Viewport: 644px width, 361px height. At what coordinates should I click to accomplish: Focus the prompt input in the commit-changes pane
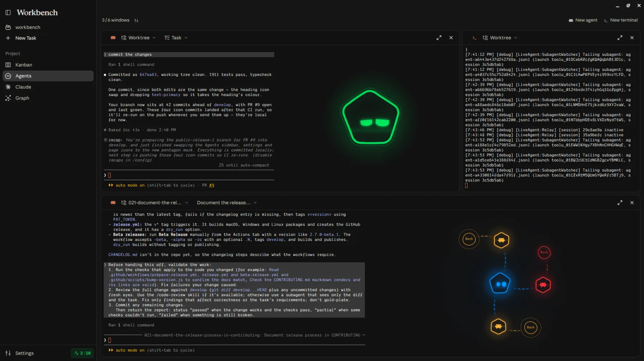pyautogui.click(x=189, y=175)
